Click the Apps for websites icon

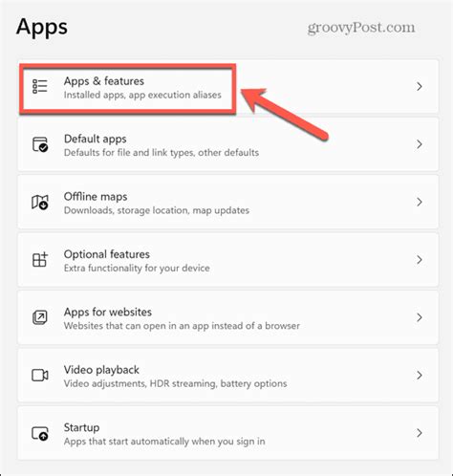coord(40,317)
